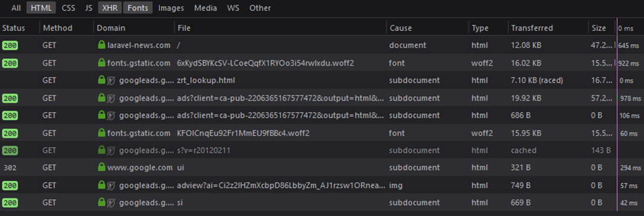This screenshot has height=216, width=644.
Task: Click the 294 ms waterfall timing
Action: 631,168
